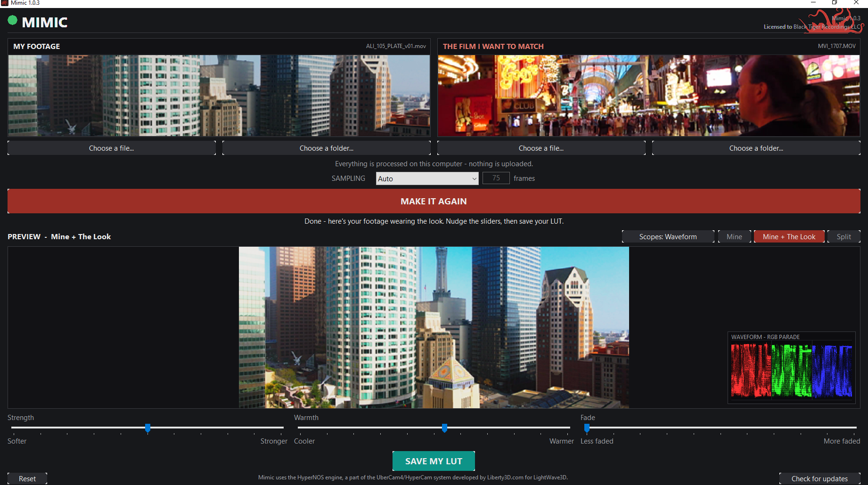Save my LUT
Image resolution: width=868 pixels, height=485 pixels.
434,461
